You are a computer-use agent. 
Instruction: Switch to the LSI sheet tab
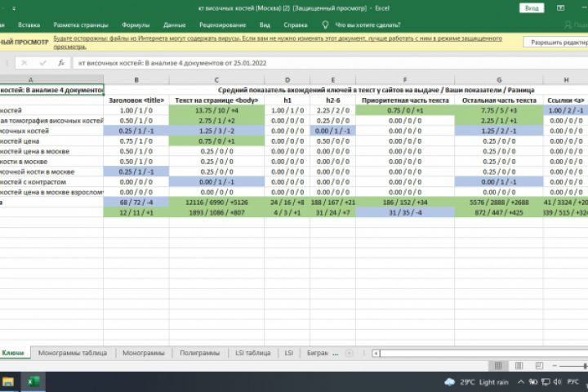(x=289, y=353)
